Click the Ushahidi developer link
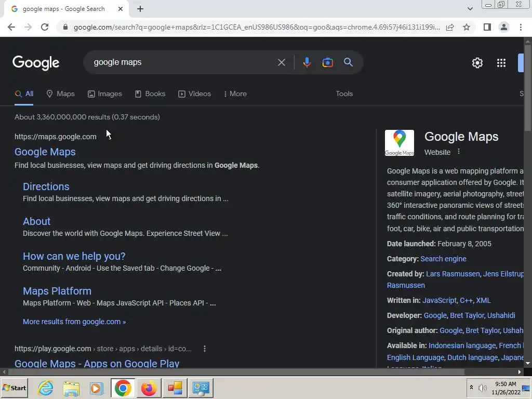This screenshot has height=399, width=532. point(501,315)
